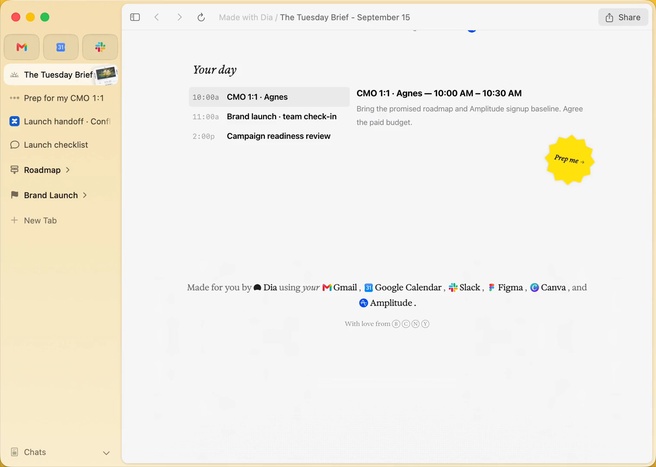Screen dimensions: 656x467
Task: Click the Figma link in footer
Action: pos(505,287)
